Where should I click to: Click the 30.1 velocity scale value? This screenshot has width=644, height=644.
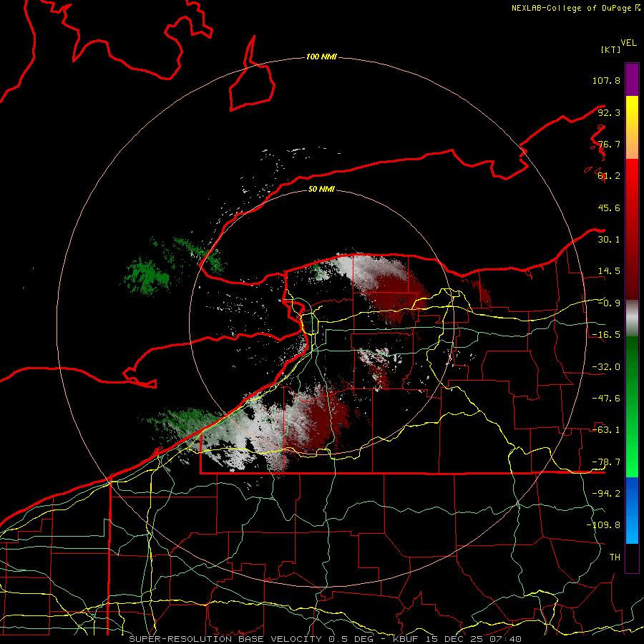[609, 240]
